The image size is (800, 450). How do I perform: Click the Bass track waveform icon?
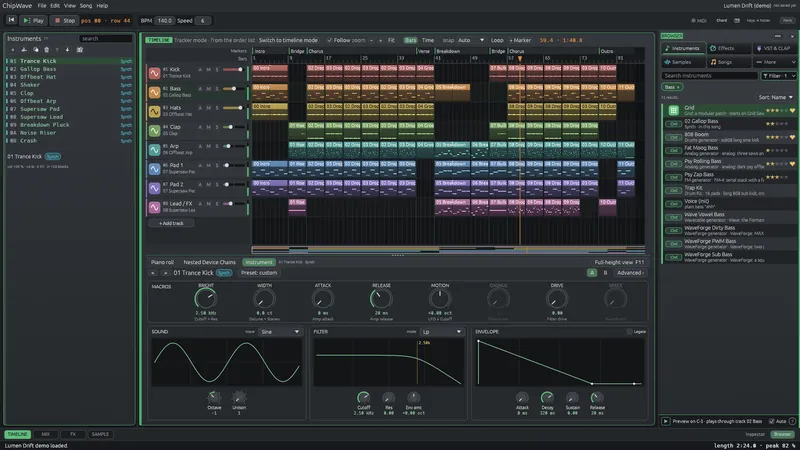coord(154,92)
